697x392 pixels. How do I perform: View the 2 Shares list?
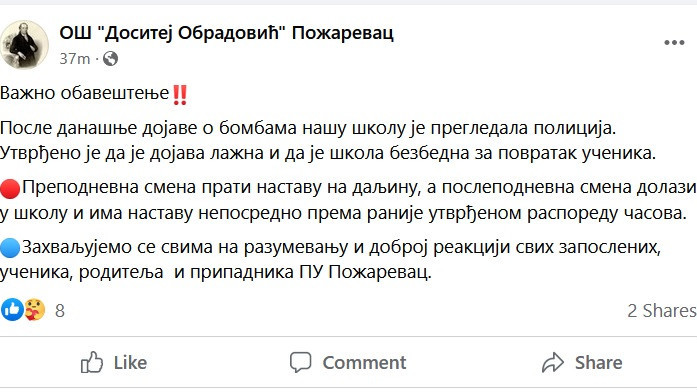click(x=661, y=311)
